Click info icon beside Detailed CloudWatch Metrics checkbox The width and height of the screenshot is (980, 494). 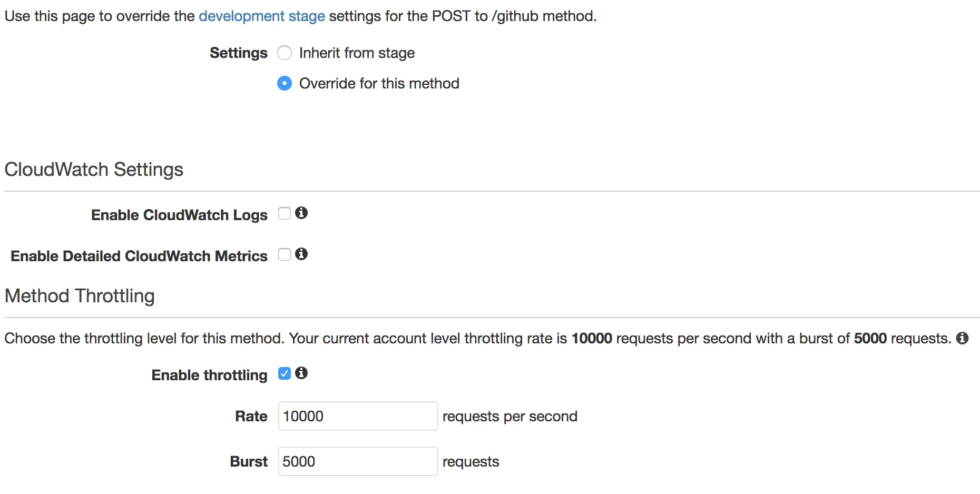301,254
